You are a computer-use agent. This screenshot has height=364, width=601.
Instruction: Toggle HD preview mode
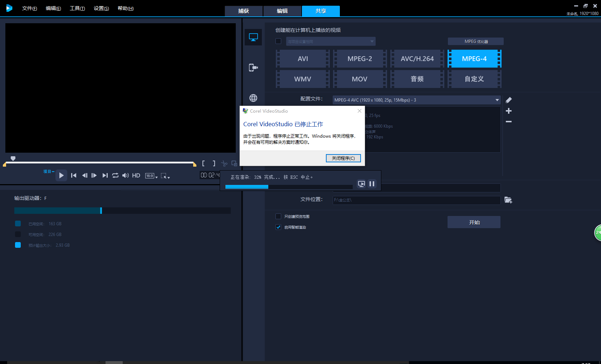coord(136,175)
